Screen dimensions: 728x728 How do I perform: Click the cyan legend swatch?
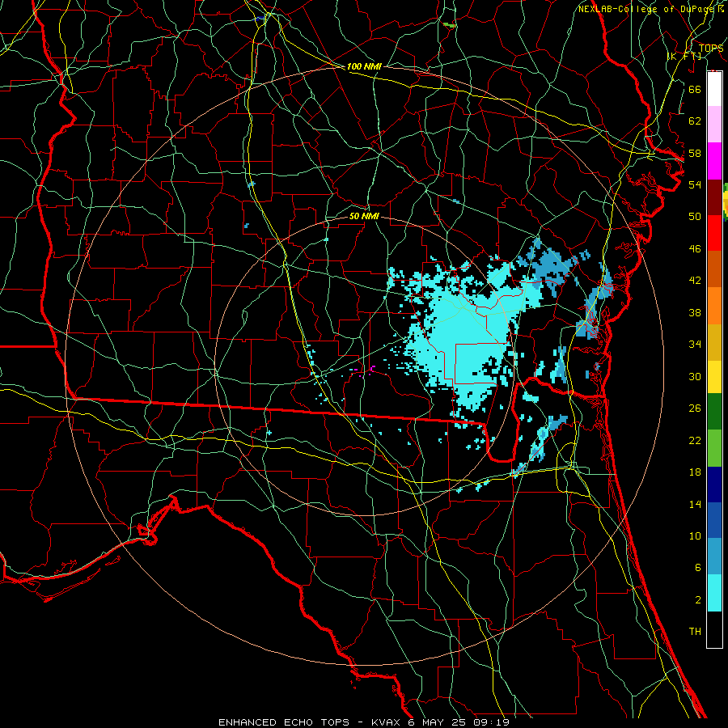click(x=714, y=593)
